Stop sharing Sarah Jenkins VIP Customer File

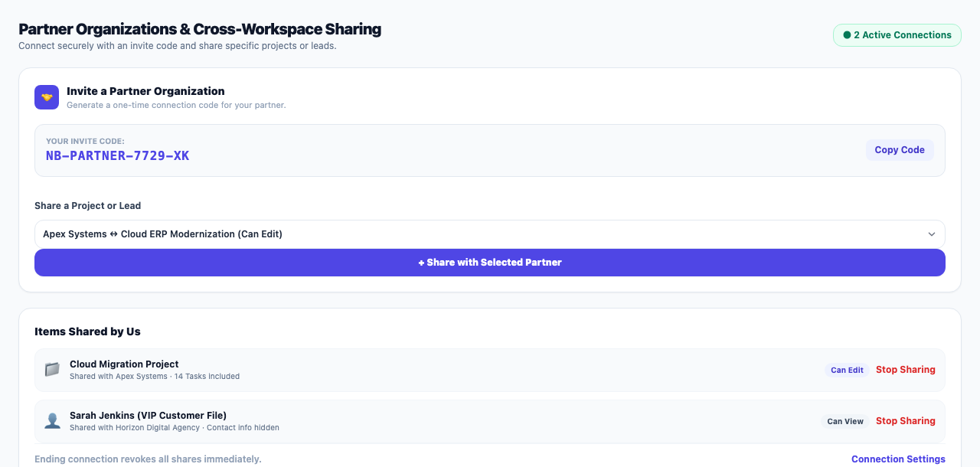point(906,421)
